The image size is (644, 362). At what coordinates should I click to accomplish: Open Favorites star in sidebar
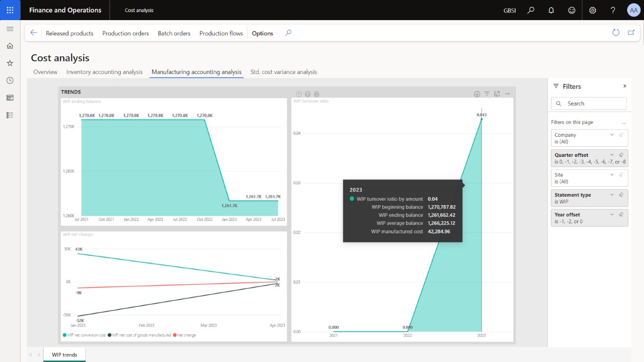pos(10,63)
